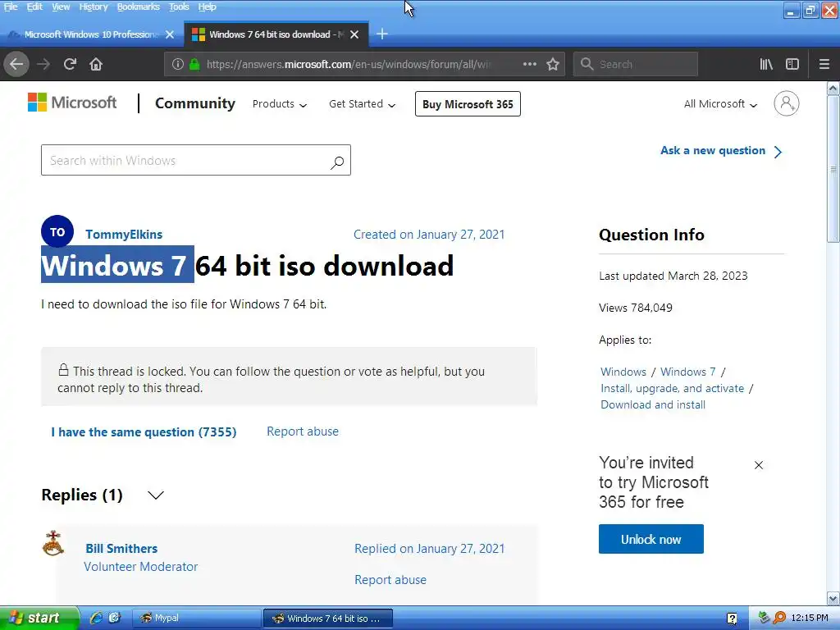Open the File menu
The height and width of the screenshot is (630, 840).
pos(11,7)
